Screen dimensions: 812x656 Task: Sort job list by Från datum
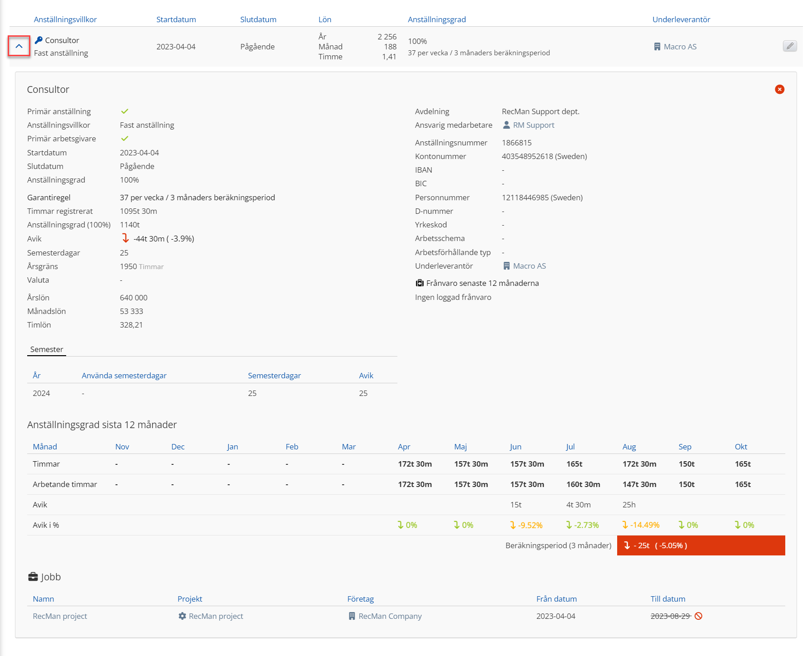pos(556,599)
